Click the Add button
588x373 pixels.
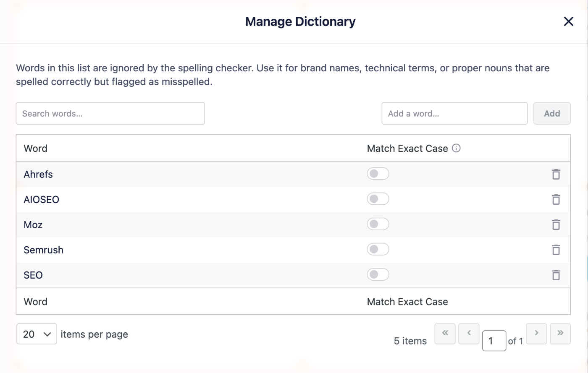point(552,113)
